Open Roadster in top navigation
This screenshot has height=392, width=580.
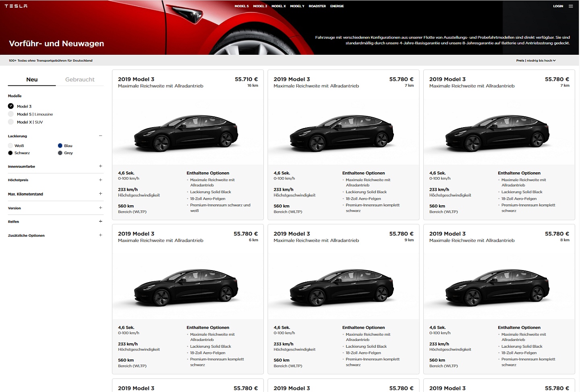tap(317, 6)
